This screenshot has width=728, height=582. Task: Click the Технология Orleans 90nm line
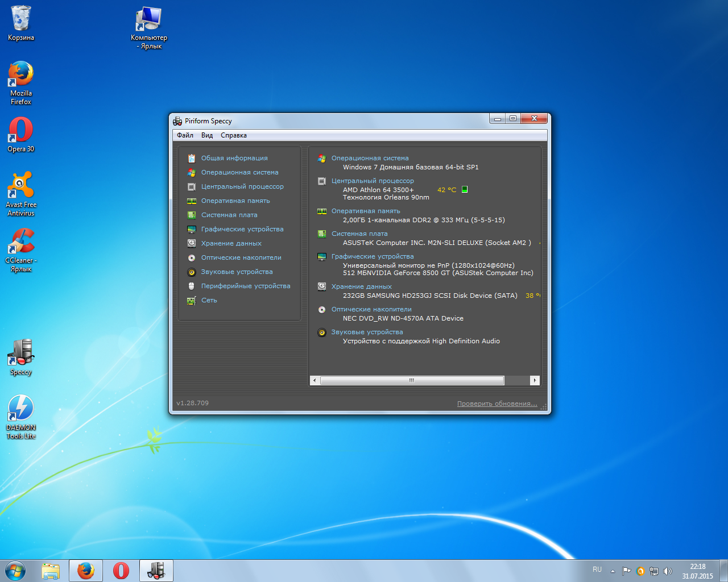[386, 197]
